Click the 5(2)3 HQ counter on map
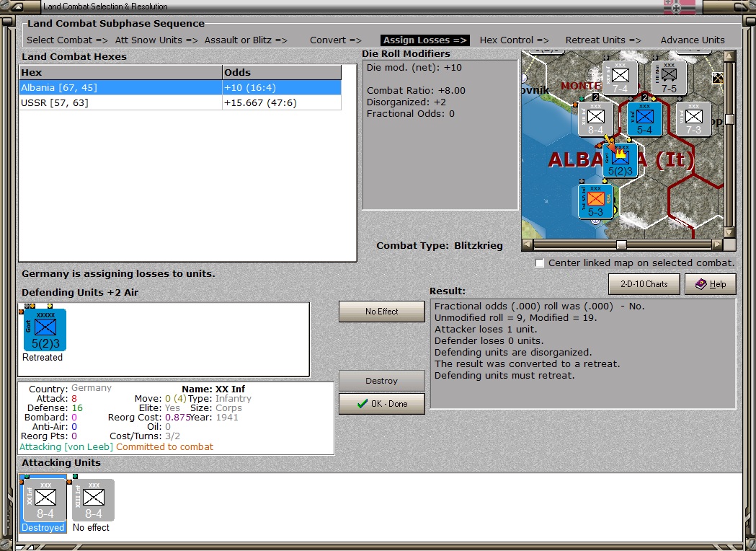The image size is (756, 551). tap(620, 160)
